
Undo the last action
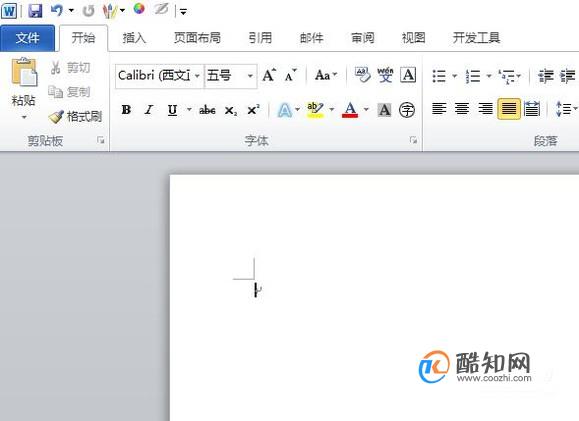57,11
